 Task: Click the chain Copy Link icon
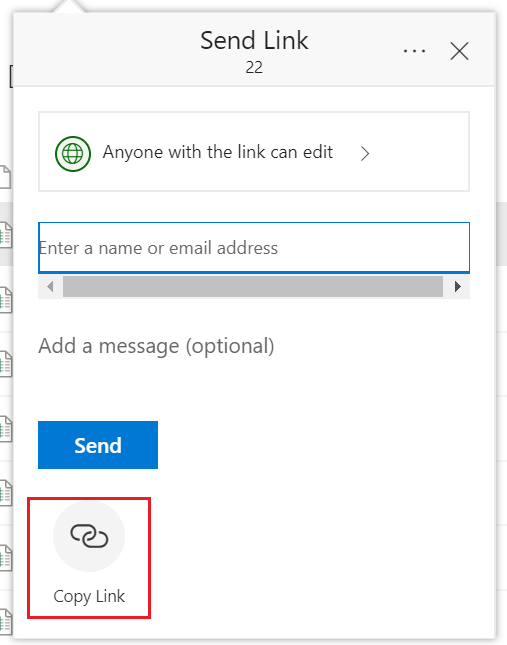(89, 536)
